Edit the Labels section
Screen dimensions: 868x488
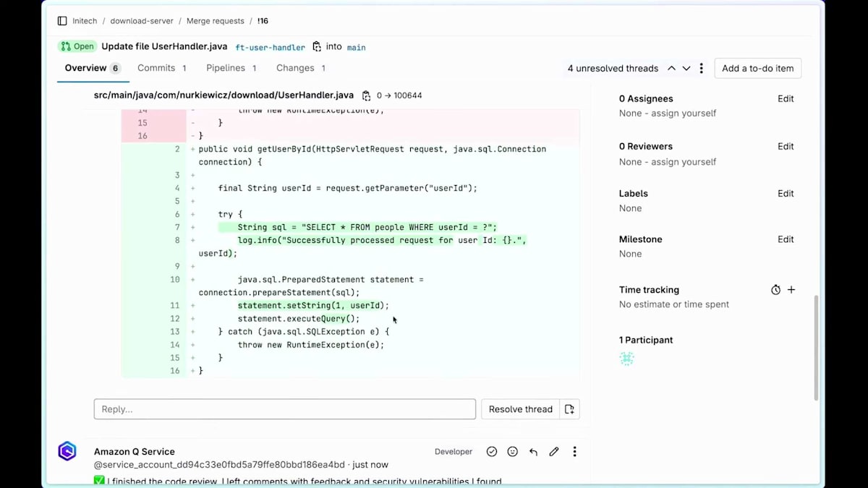pos(786,193)
